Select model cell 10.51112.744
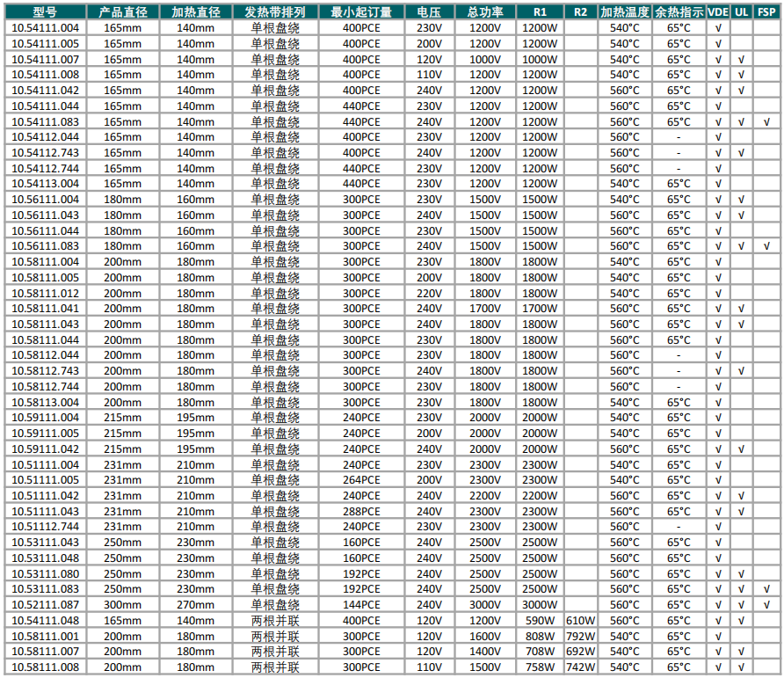The width and height of the screenshot is (784, 678). [46, 527]
